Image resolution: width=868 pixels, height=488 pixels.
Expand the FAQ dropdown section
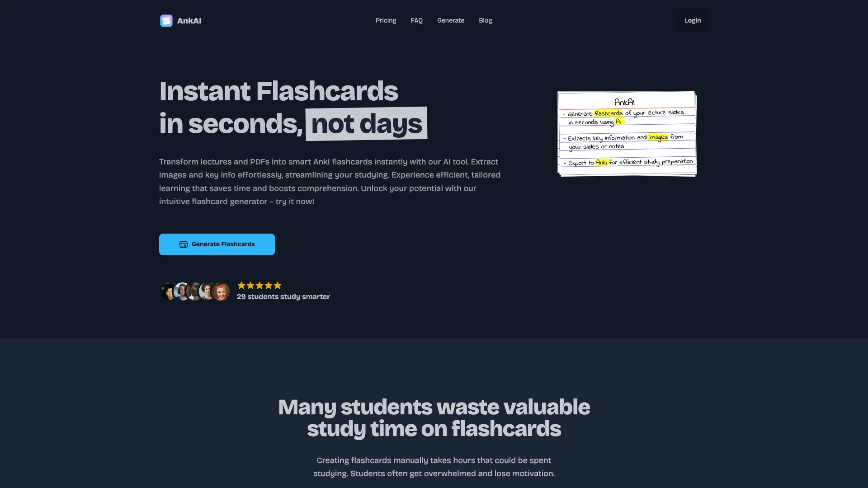point(416,20)
